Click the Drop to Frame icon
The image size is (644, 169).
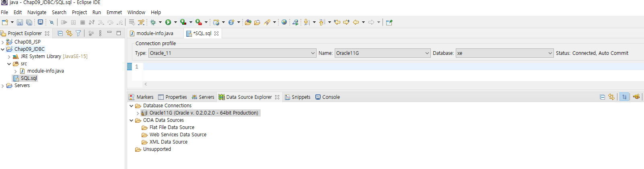point(132,22)
